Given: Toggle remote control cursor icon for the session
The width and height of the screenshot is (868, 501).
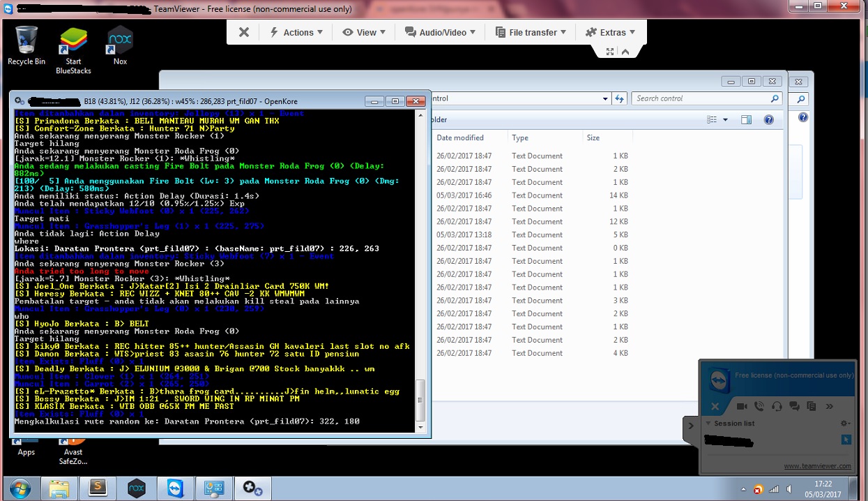Looking at the screenshot, I should [x=846, y=440].
